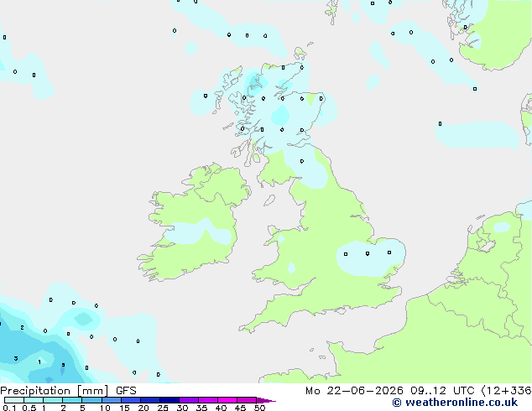Click the legend tick label '50'
The width and height of the screenshot is (532, 411).
(259, 408)
